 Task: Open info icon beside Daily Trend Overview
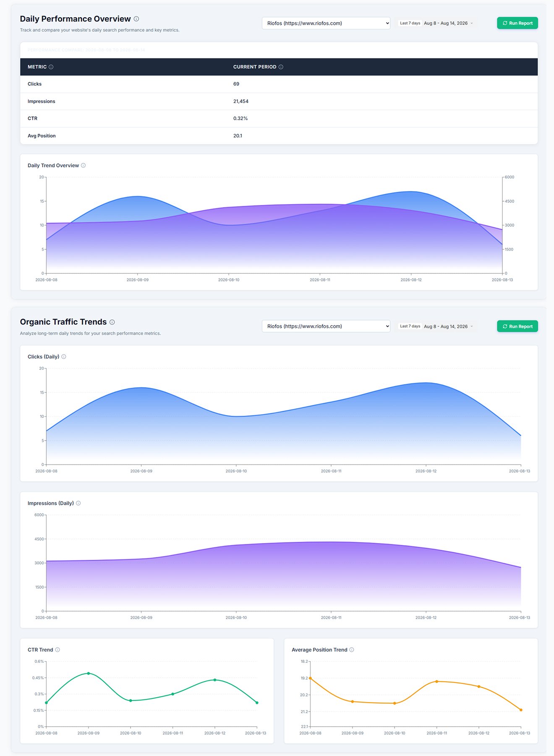click(83, 165)
